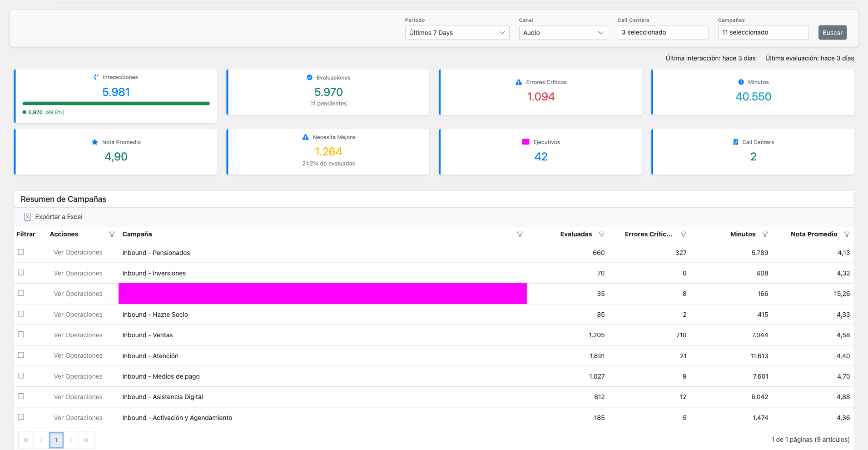Check the Inbound - Asistencia Digital row checkbox
868x450 pixels.
tap(21, 396)
